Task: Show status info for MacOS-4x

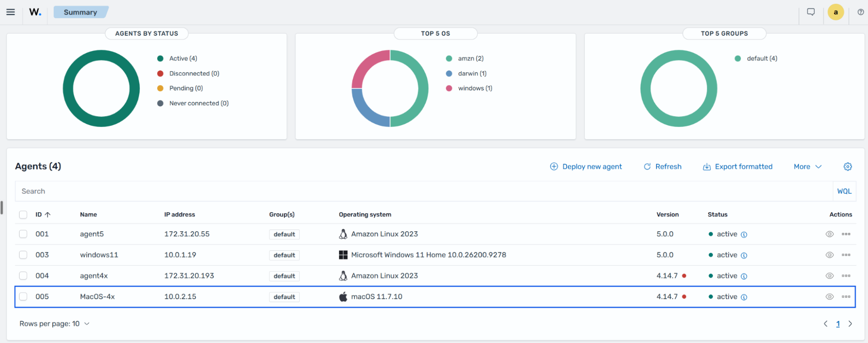Action: point(744,297)
